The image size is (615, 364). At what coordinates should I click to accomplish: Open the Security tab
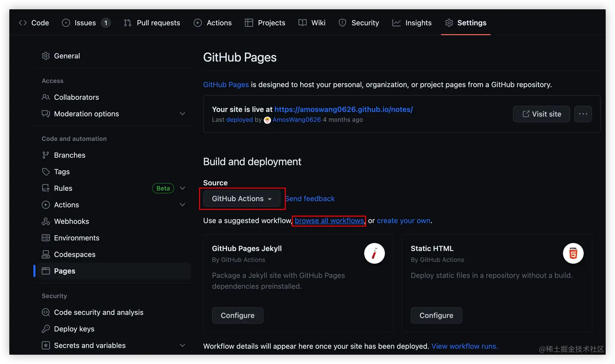[x=359, y=23]
